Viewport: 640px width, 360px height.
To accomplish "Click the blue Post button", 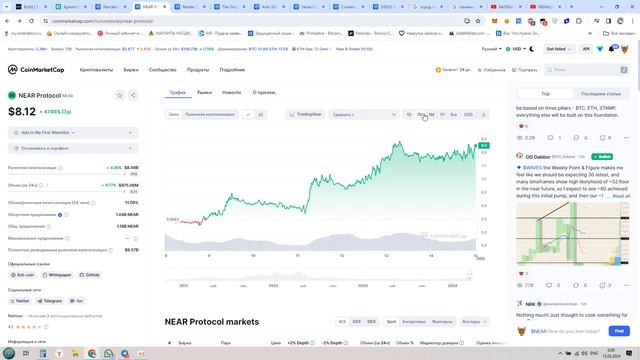I will (x=619, y=331).
